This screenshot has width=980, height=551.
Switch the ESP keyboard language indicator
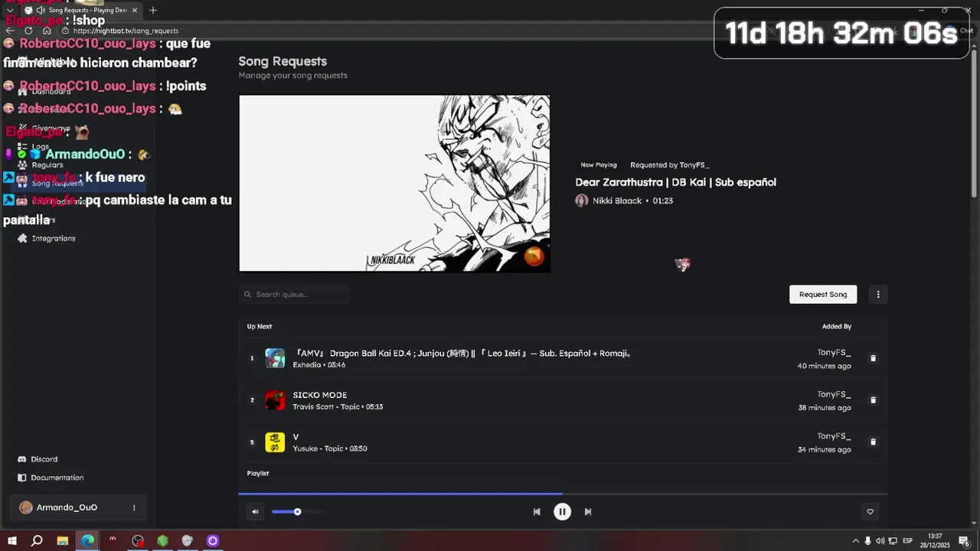(x=907, y=541)
